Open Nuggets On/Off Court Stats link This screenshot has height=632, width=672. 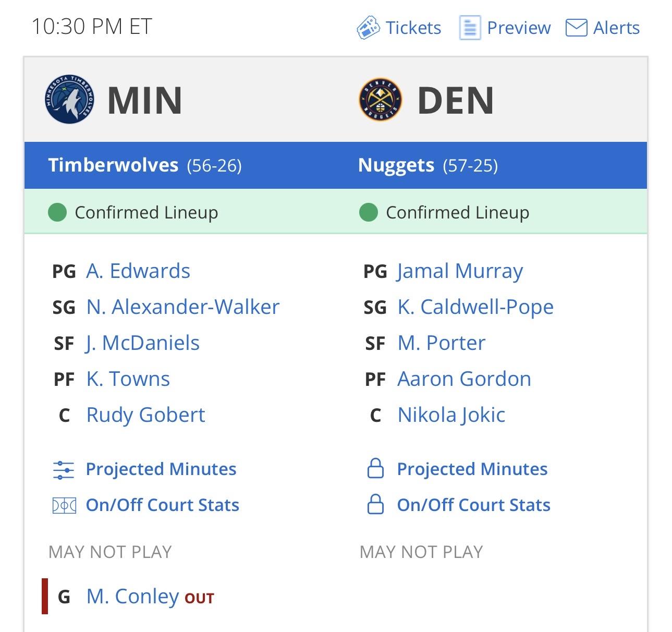pos(473,505)
